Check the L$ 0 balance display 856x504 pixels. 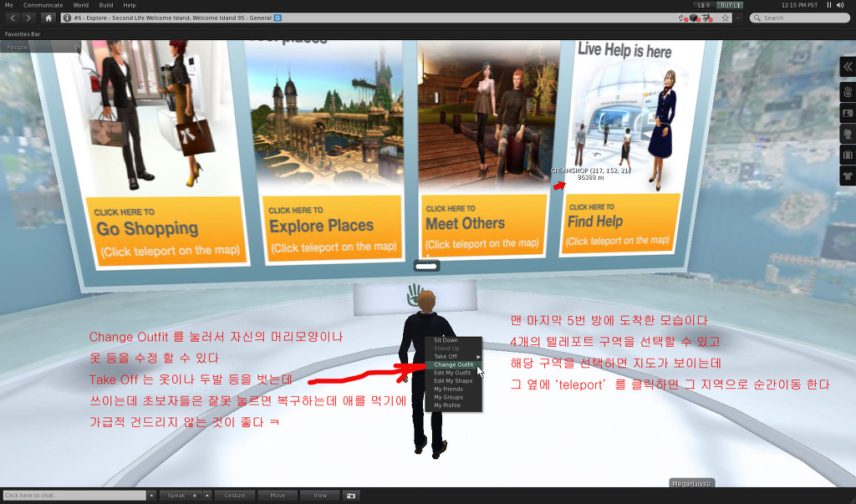point(704,5)
